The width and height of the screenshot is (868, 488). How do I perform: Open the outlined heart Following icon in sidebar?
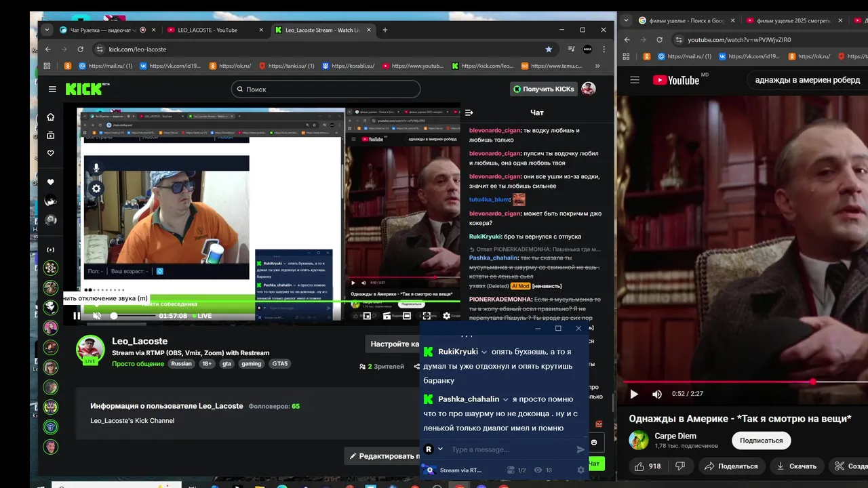pyautogui.click(x=50, y=153)
